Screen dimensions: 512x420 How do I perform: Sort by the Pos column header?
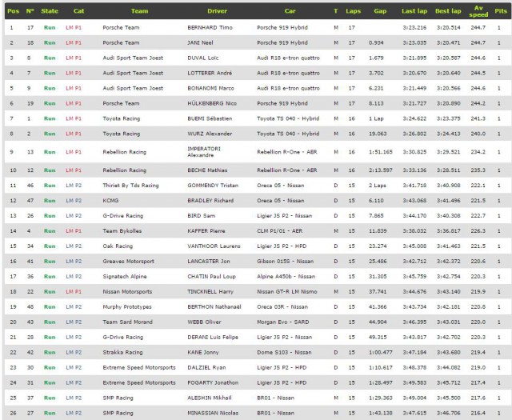pyautogui.click(x=13, y=10)
